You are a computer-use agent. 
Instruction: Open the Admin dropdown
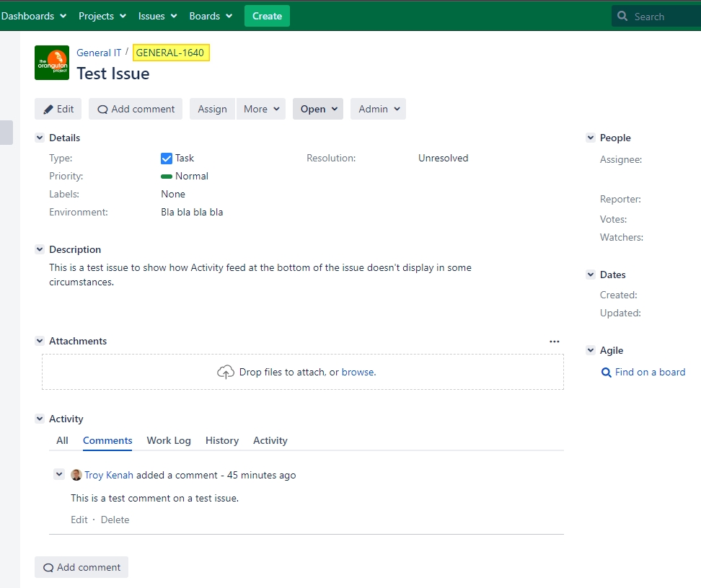click(x=378, y=109)
